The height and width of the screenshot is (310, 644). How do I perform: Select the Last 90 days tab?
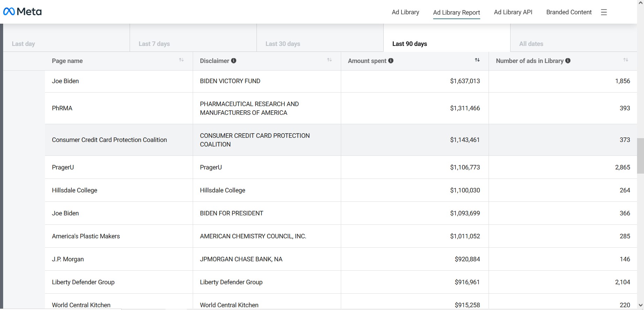click(447, 38)
